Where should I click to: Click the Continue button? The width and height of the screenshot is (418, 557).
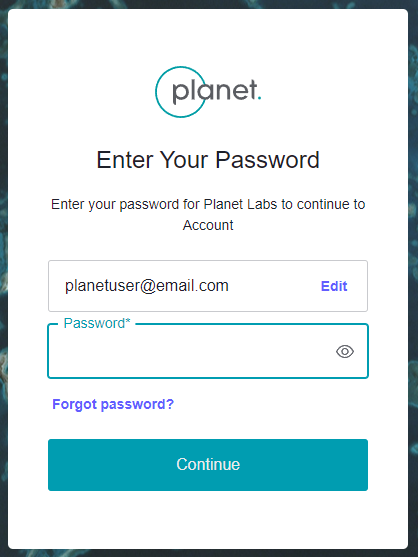(208, 465)
